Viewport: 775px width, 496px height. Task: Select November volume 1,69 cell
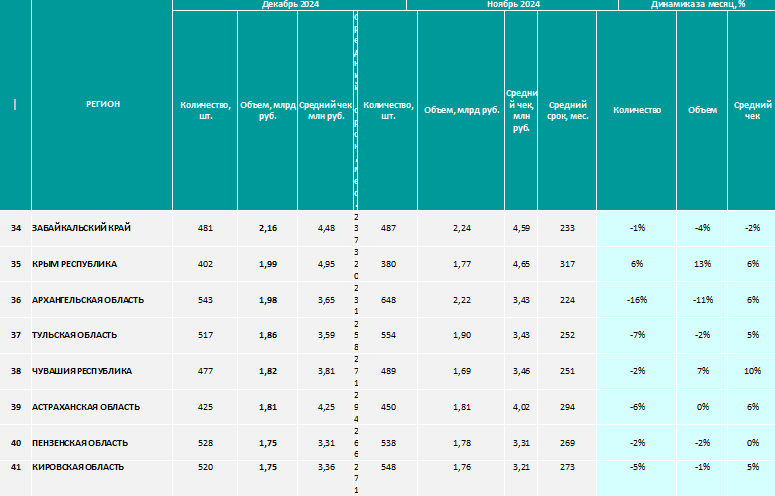[x=461, y=371]
